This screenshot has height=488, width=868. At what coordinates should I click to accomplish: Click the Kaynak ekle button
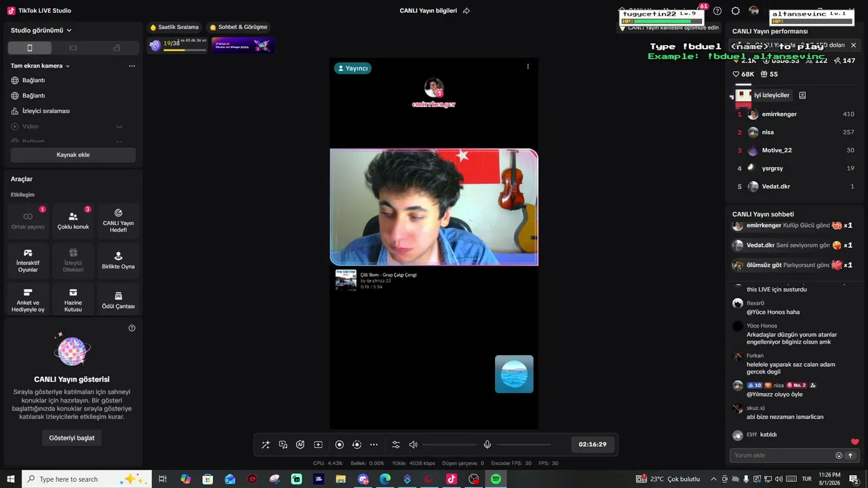(73, 155)
